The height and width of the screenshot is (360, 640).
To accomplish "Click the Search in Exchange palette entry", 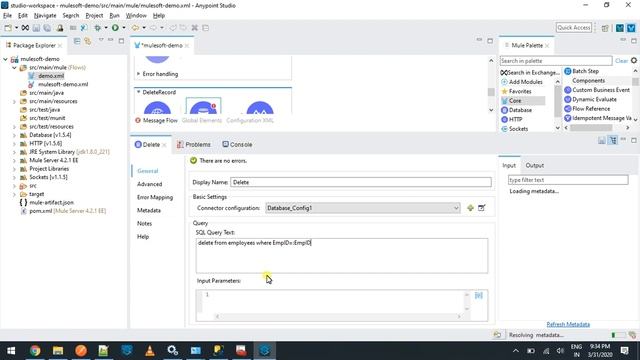I will point(530,73).
